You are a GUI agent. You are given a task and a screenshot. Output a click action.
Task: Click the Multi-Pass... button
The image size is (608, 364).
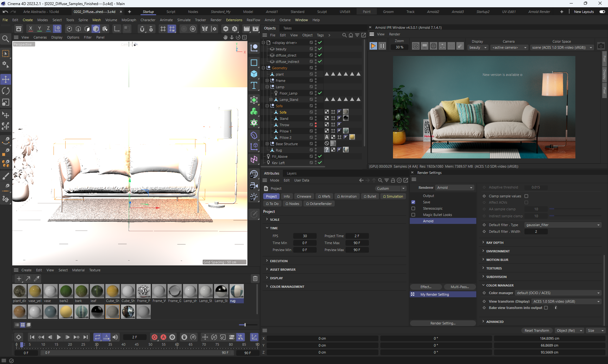pyautogui.click(x=459, y=287)
